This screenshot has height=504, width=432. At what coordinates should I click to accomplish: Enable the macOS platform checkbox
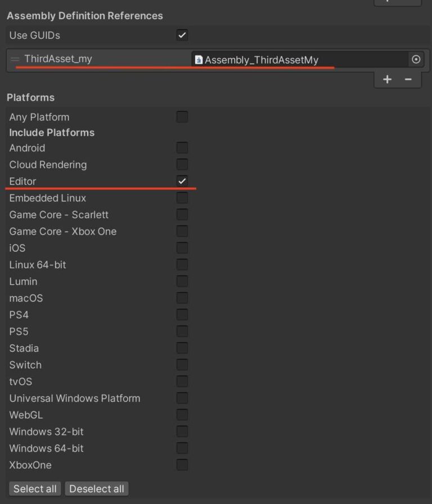coord(181,298)
